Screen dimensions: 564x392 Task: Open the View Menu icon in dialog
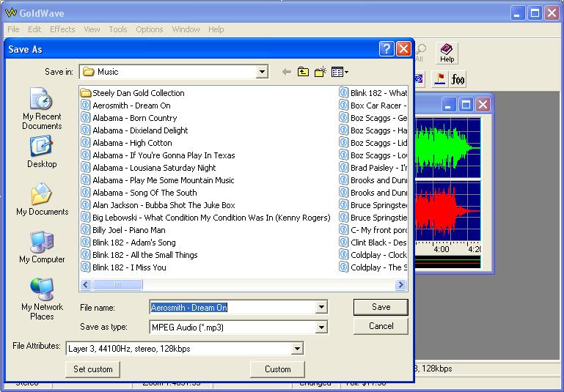coord(339,72)
